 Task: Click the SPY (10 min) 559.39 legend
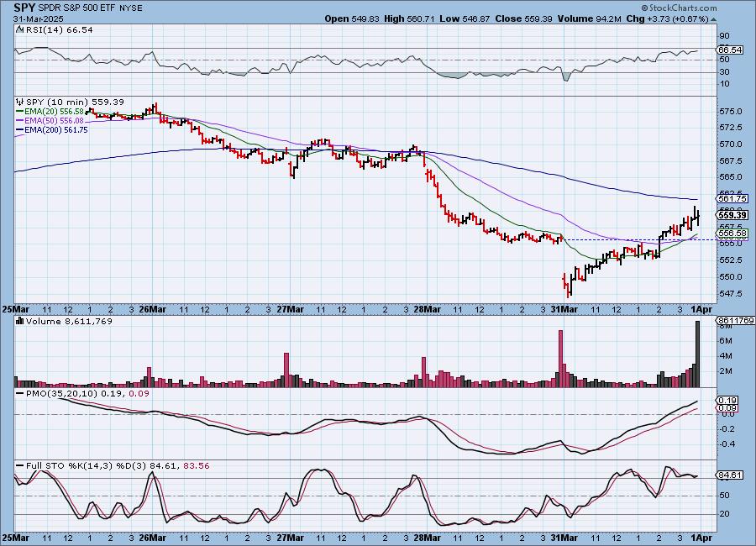(75, 102)
